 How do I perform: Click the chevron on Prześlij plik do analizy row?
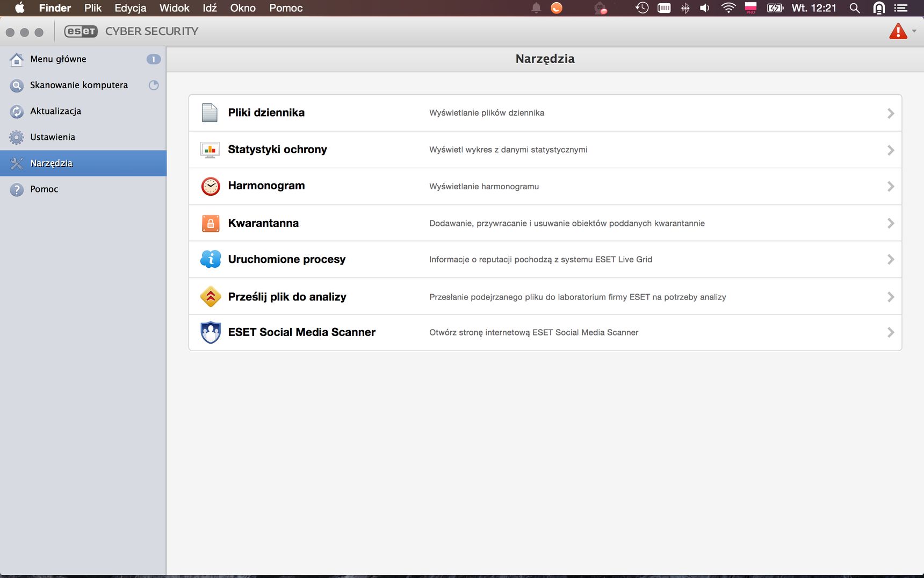[x=891, y=297]
